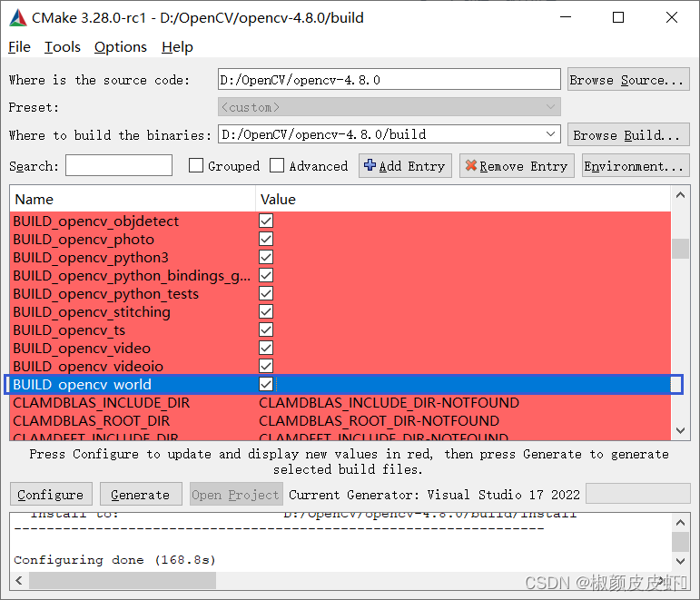Select the BUILD_opencv_video row name
The width and height of the screenshot is (700, 600).
click(82, 349)
